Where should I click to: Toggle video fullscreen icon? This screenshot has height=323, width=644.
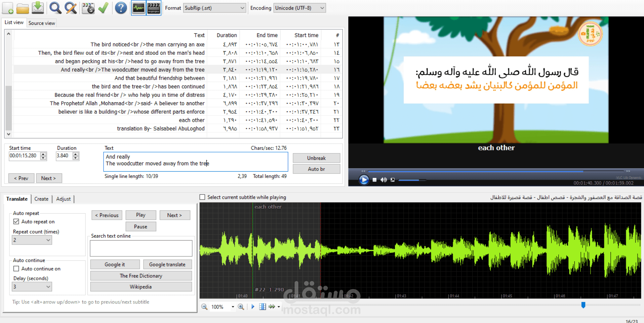pos(392,180)
